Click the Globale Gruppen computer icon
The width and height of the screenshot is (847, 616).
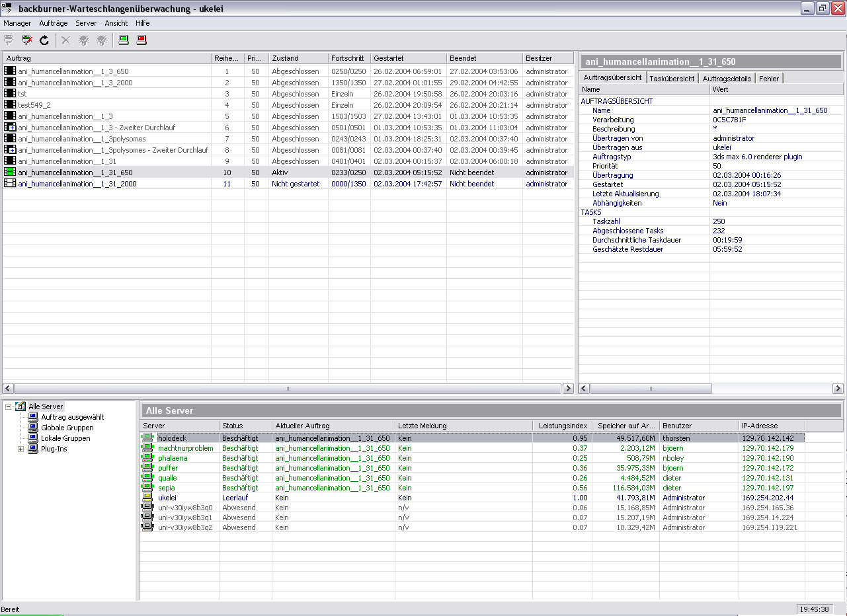[33, 428]
